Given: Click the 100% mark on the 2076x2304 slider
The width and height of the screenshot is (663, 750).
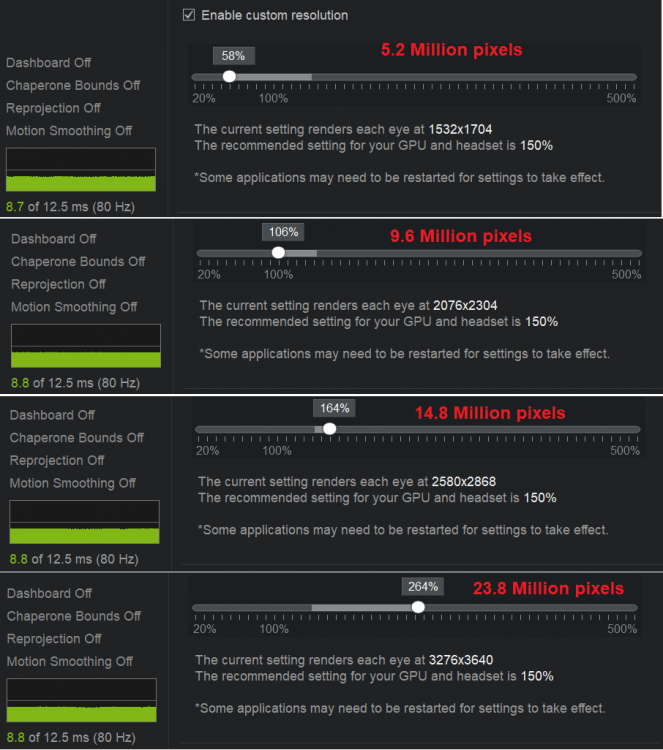Looking at the screenshot, I should point(278,275).
